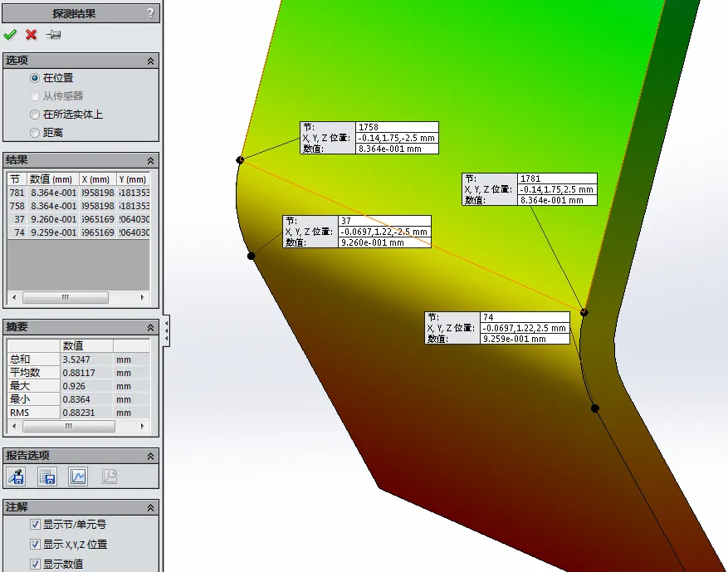This screenshot has height=572, width=728.
Task: Click the results table horizontal scrollbar
Action: [66, 297]
